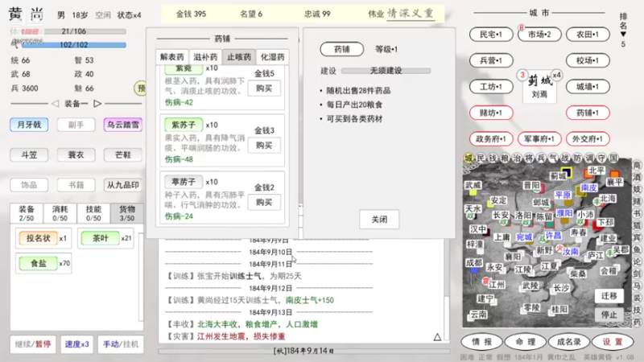Select the 民 map filter icon
The width and height of the screenshot is (644, 362).
click(481, 158)
